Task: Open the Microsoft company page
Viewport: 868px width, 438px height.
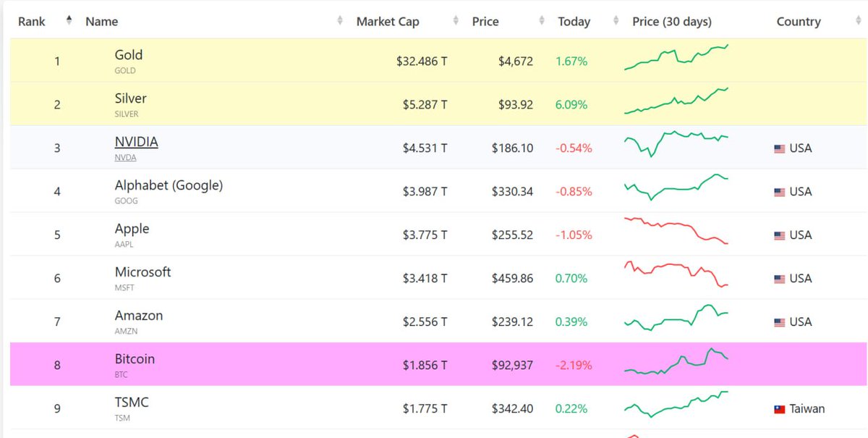Action: click(x=142, y=272)
